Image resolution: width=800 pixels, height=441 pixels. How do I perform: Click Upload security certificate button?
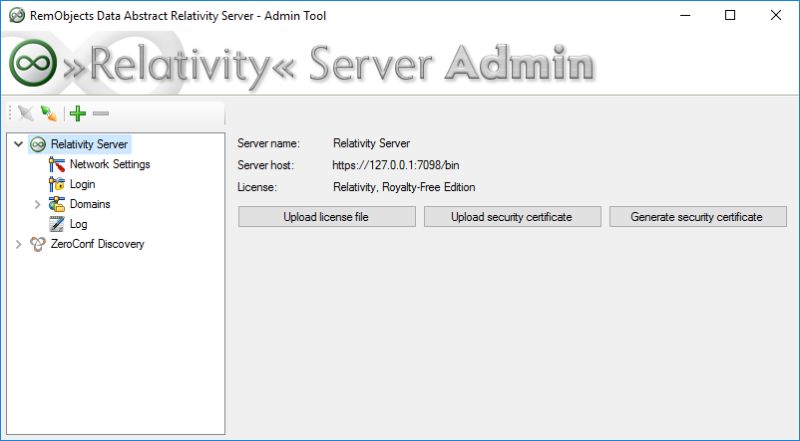512,217
